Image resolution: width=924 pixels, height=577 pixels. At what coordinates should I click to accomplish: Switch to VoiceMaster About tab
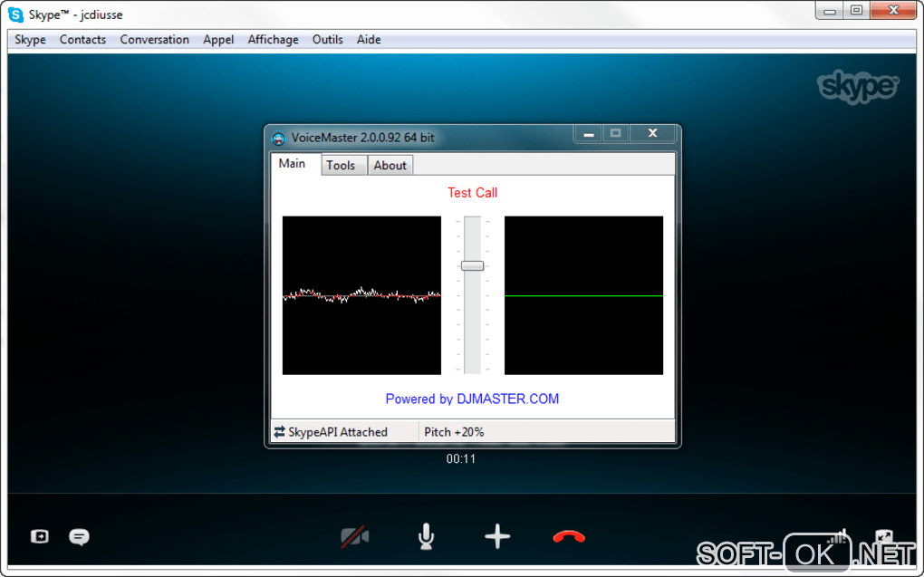click(390, 166)
